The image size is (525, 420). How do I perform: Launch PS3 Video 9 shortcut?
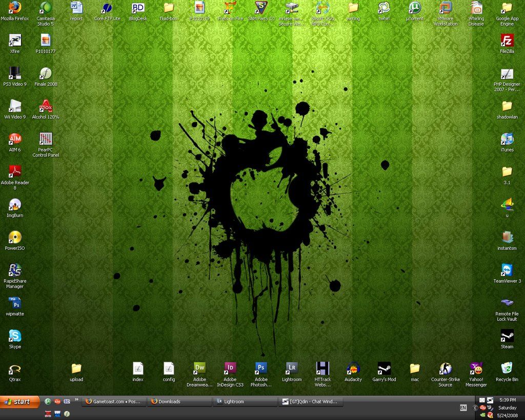tap(15, 77)
